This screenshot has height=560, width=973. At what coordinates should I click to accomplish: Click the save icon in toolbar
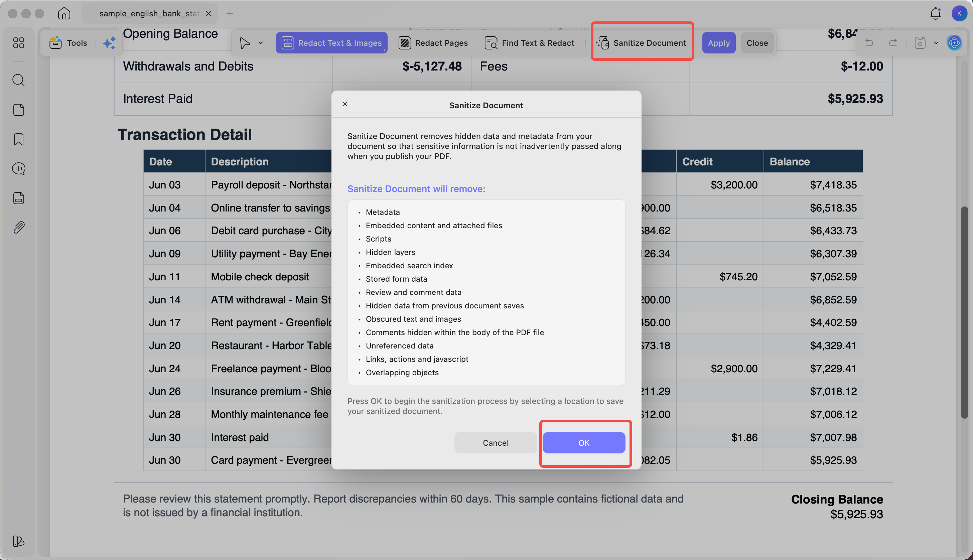click(x=920, y=43)
